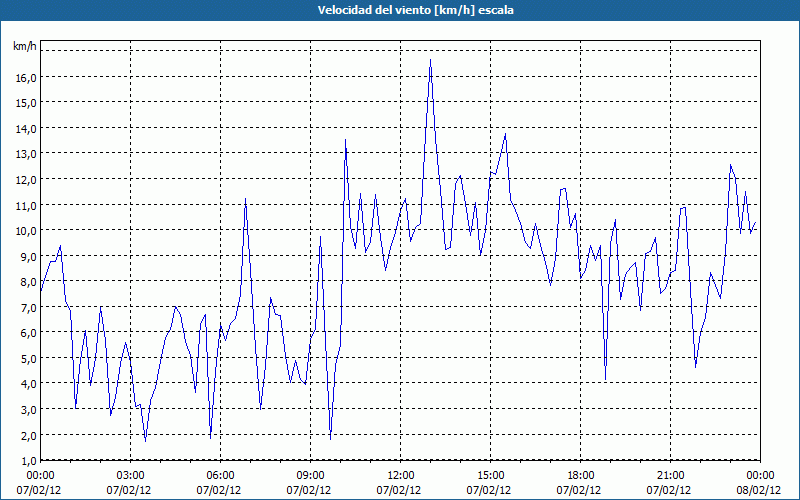Click the 18:00 time axis label
800x500 pixels.
point(581,476)
